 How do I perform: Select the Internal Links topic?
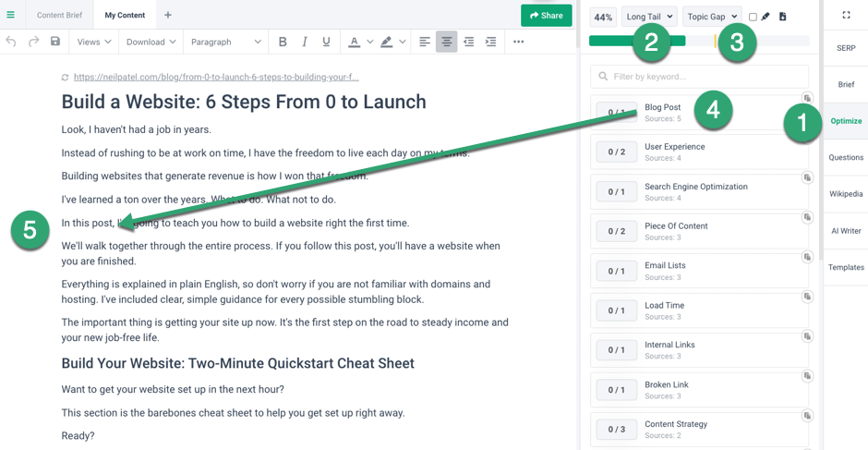pos(699,349)
